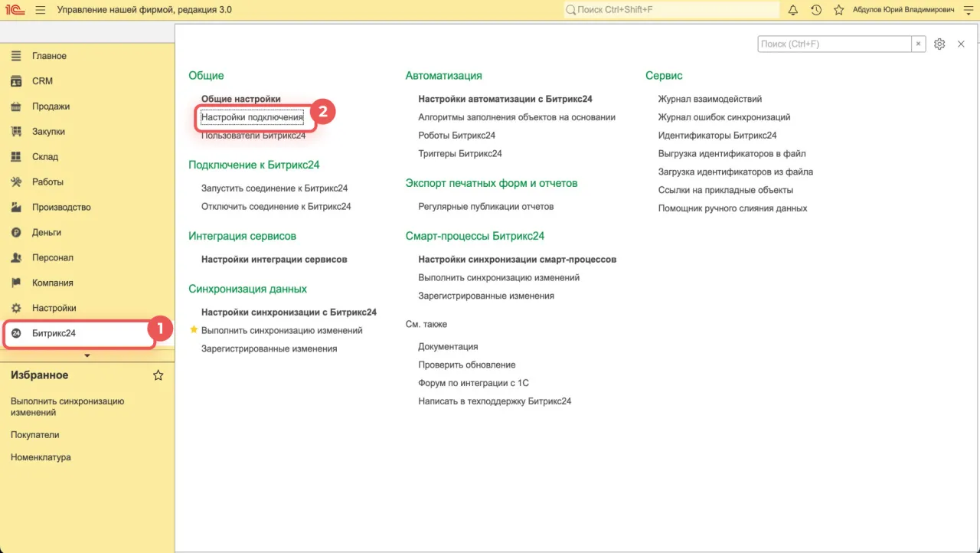Screen dimensions: 980x553
Task: Open the Работы section
Action: 47,182
